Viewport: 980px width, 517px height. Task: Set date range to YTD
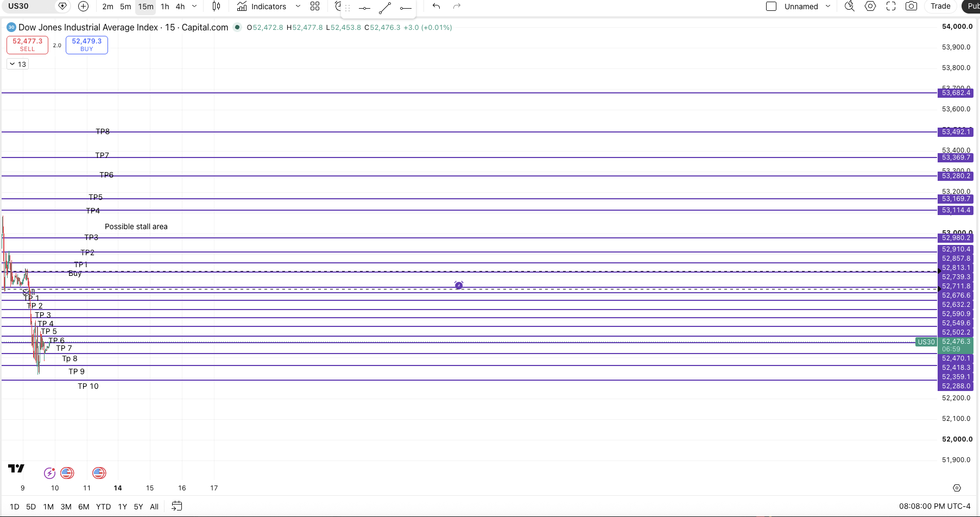[103, 507]
